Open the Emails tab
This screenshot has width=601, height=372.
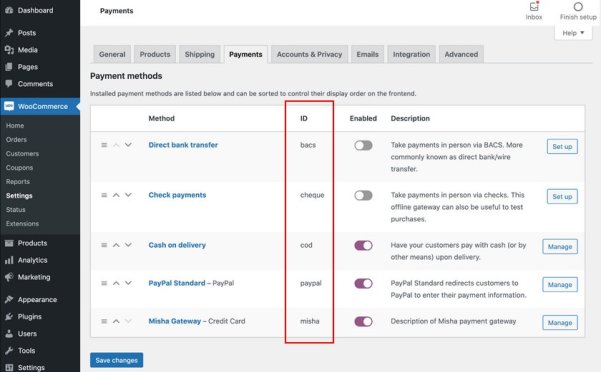(x=368, y=54)
